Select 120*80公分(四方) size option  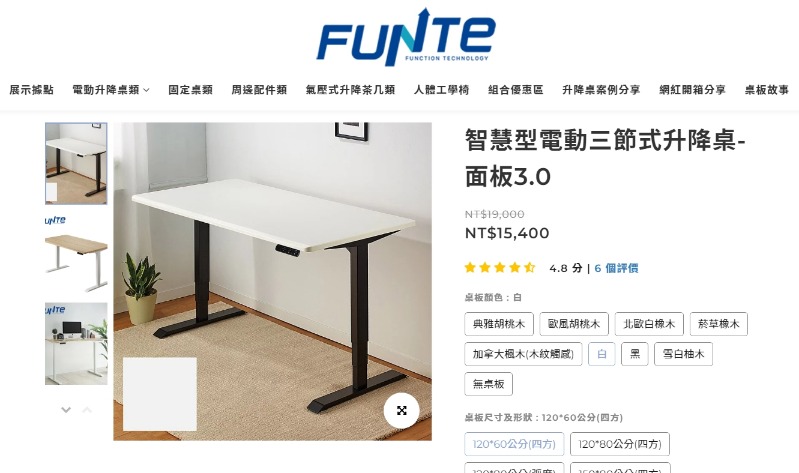[x=620, y=444]
